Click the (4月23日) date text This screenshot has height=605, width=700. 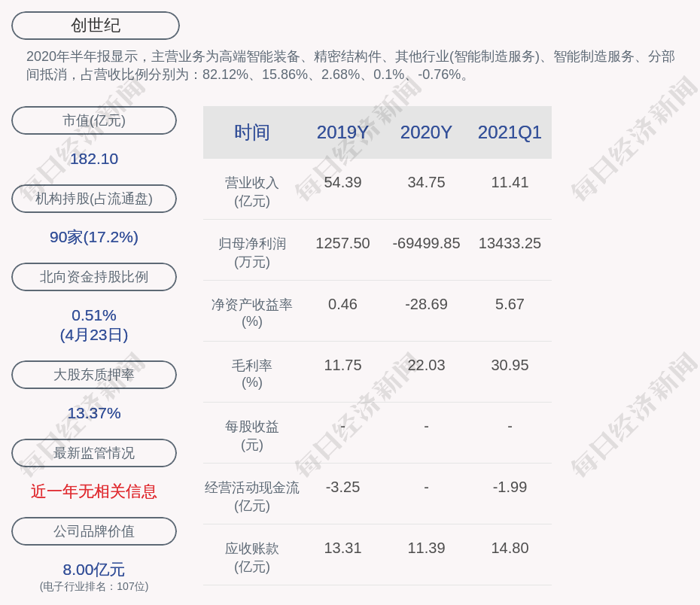[x=94, y=335]
